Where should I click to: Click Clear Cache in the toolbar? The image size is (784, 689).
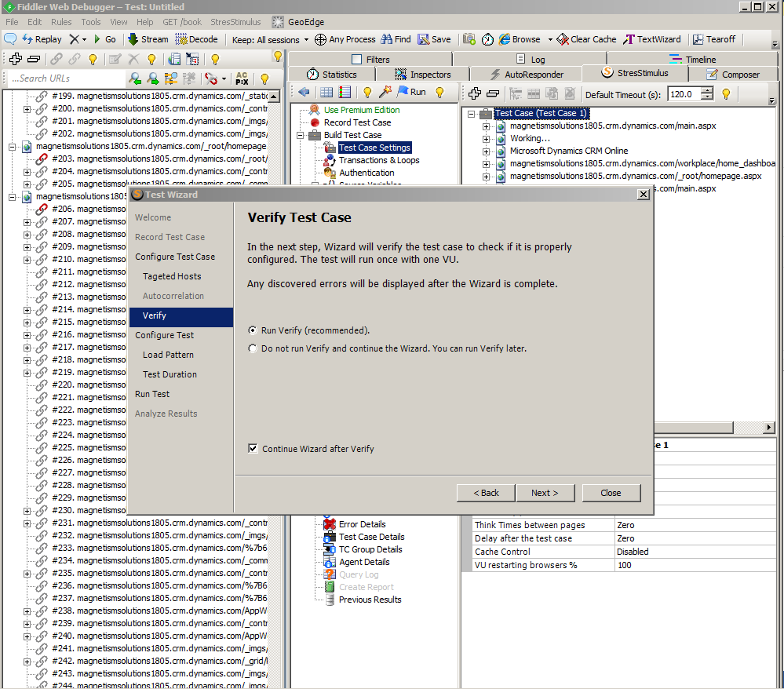(586, 39)
